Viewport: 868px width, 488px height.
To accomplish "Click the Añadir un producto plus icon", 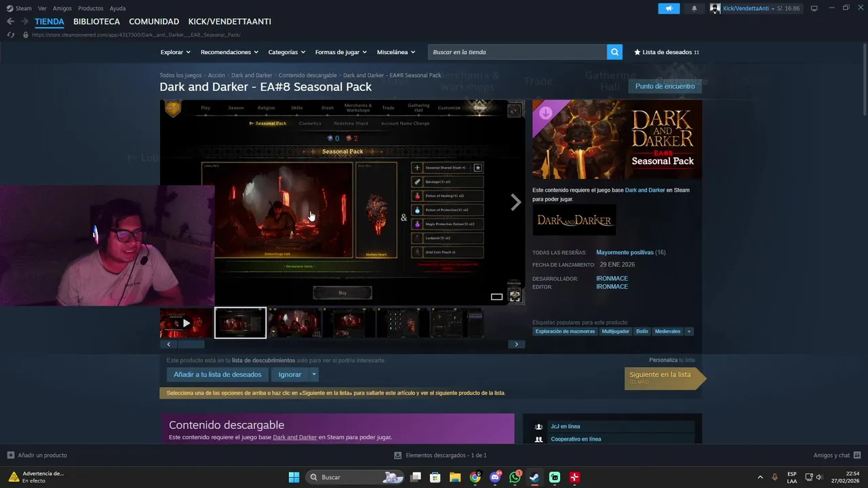I will 10,455.
